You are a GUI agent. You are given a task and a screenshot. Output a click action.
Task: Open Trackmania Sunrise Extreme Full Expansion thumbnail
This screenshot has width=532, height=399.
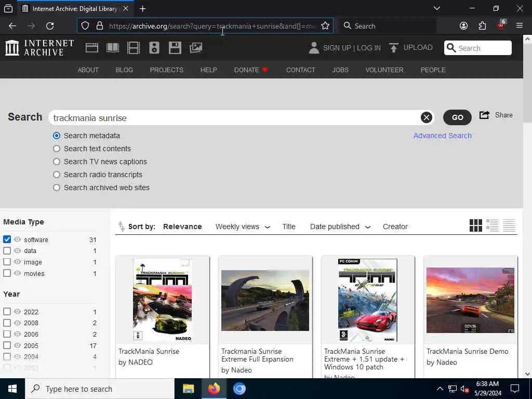click(265, 300)
